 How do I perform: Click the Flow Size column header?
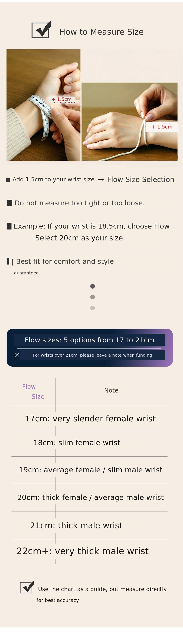click(x=33, y=391)
